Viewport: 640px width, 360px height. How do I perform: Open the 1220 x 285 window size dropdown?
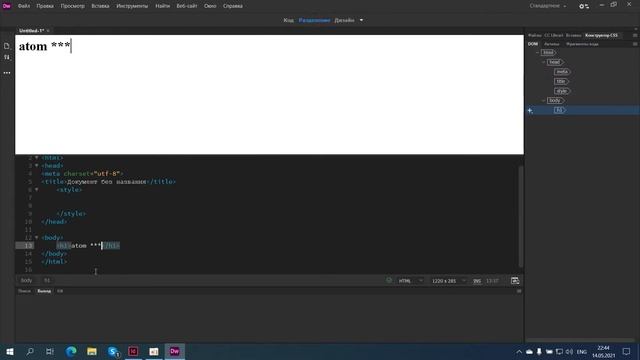coord(449,281)
